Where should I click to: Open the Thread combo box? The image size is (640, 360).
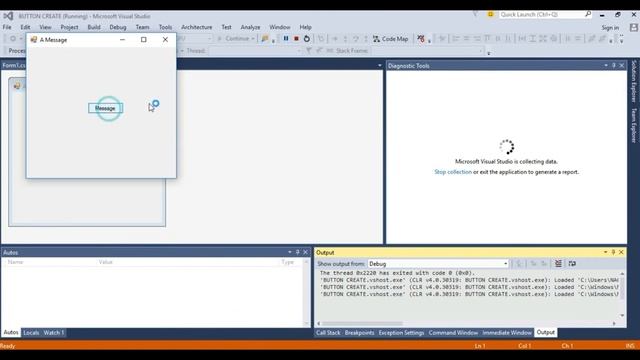pos(255,51)
